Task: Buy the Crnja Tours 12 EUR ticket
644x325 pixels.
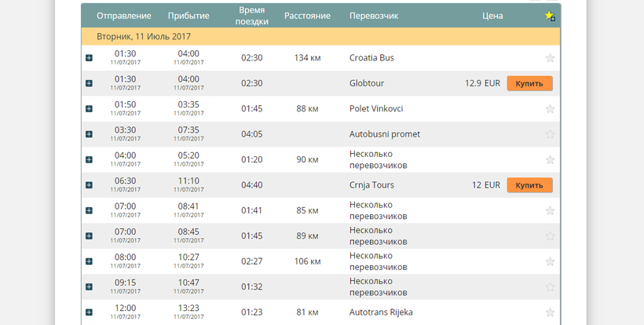Action: [x=529, y=185]
